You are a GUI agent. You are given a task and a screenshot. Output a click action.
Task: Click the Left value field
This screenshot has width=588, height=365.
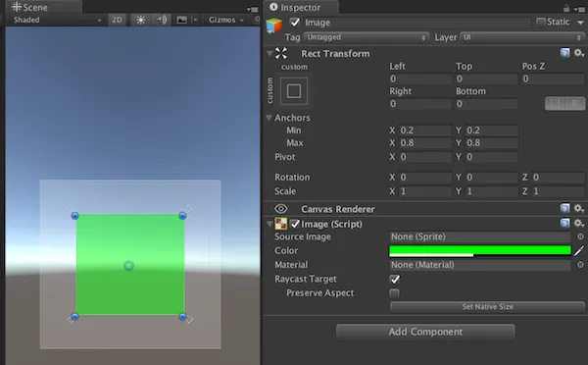(x=420, y=78)
